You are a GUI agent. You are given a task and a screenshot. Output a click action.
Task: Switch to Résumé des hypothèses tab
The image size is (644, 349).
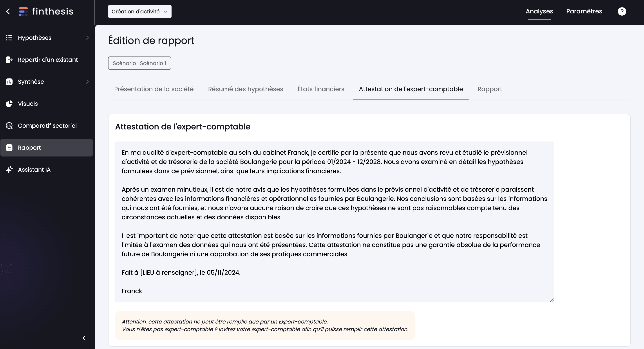pos(246,89)
